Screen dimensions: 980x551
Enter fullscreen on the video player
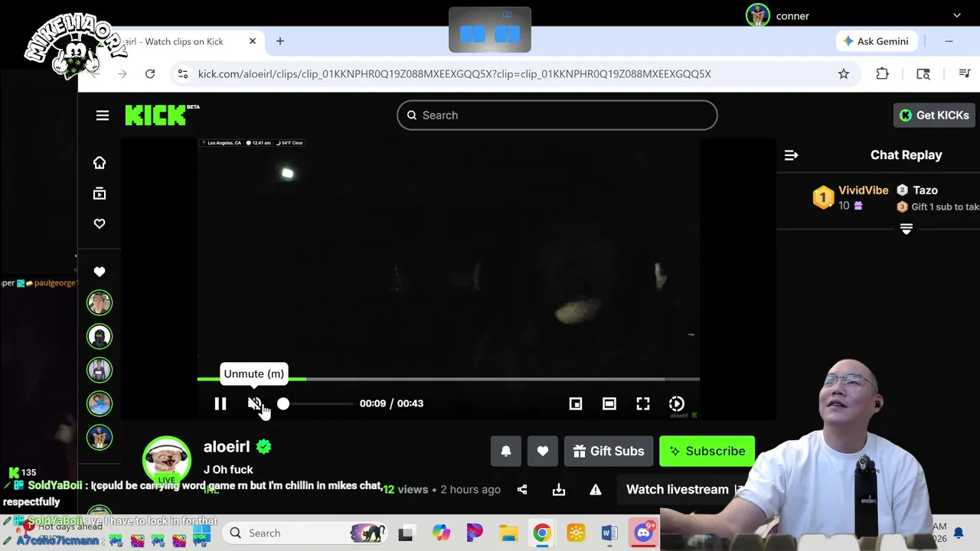[x=643, y=403]
